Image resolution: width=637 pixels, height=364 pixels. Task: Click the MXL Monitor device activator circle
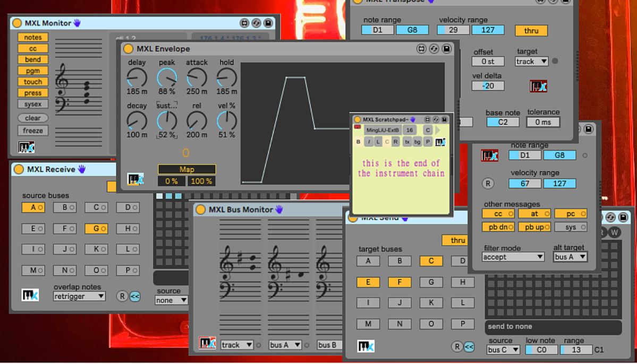(17, 23)
